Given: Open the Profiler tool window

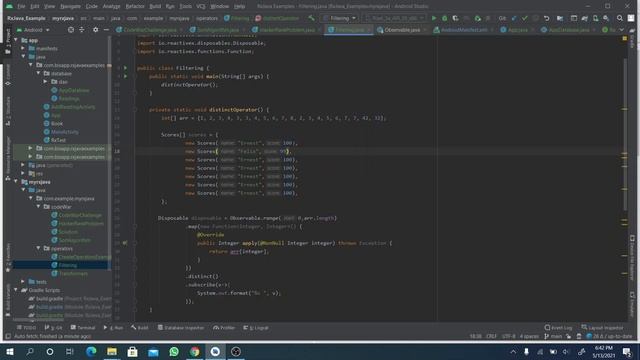Looking at the screenshot, I should click(224, 327).
